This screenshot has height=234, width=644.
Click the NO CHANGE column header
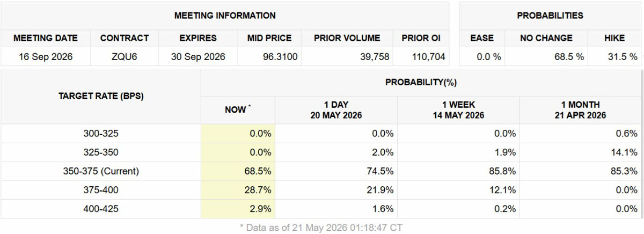coord(546,38)
